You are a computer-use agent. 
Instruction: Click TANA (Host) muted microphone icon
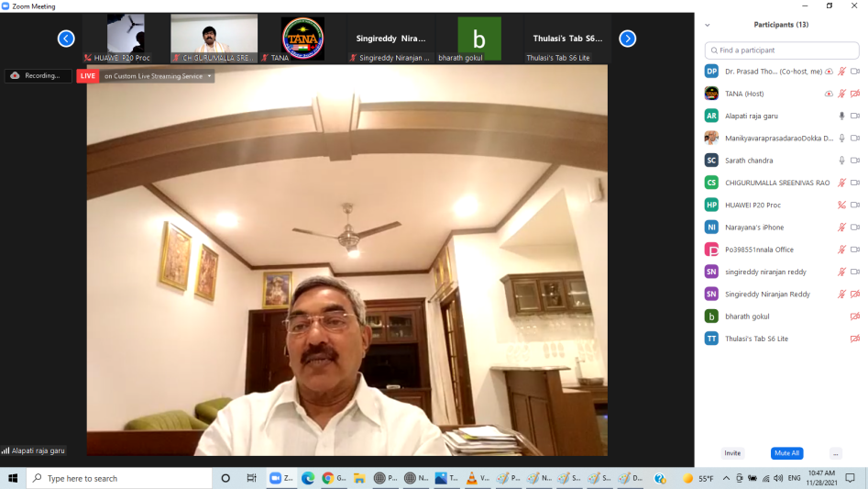[x=842, y=94]
